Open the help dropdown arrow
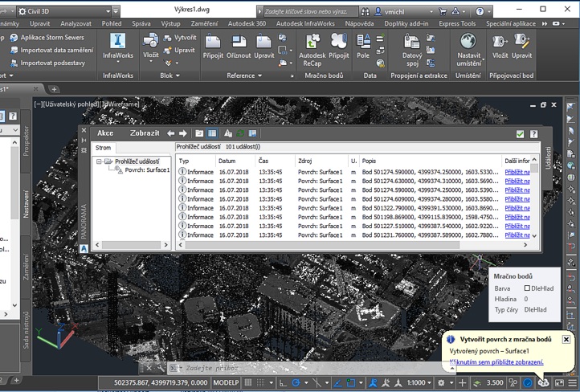The image size is (580, 392). point(488,12)
